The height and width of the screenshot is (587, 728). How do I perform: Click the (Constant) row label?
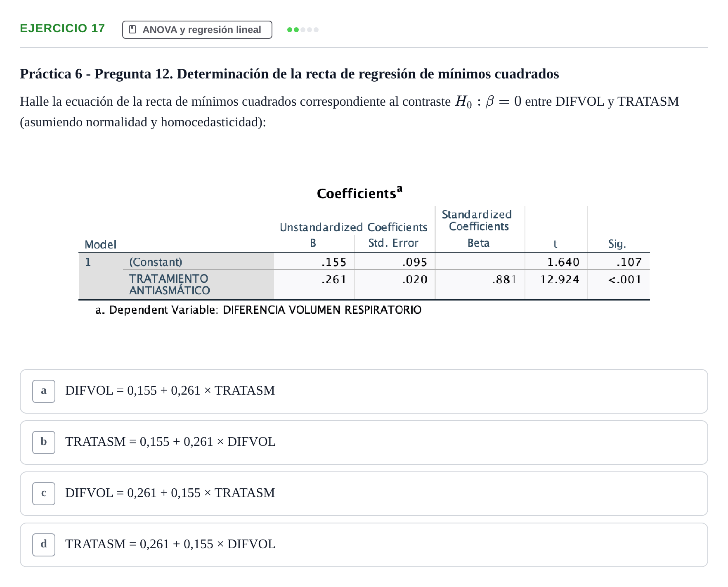click(x=156, y=262)
